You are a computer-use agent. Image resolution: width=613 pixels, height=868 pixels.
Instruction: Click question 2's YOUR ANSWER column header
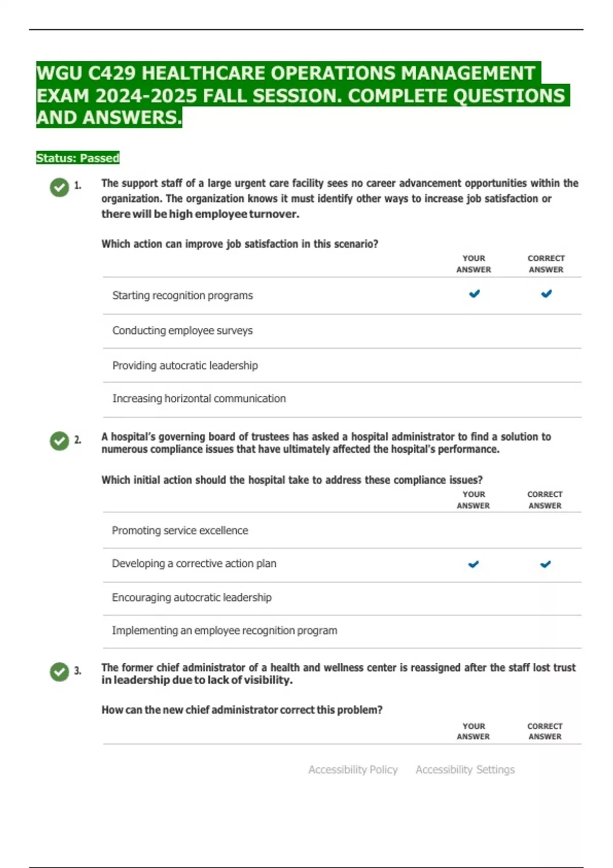click(474, 500)
